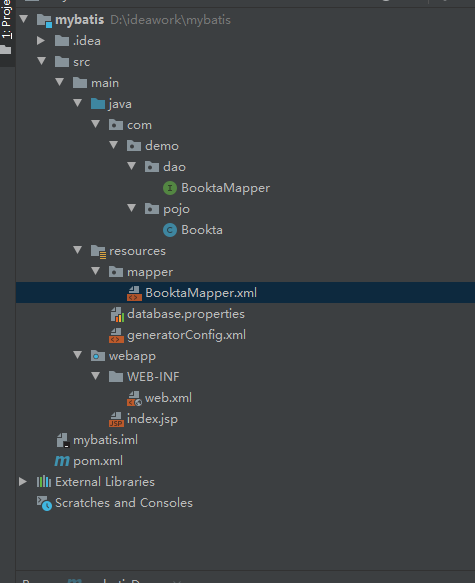This screenshot has height=583, width=475.
Task: Click the demo package icon
Action: click(x=134, y=146)
